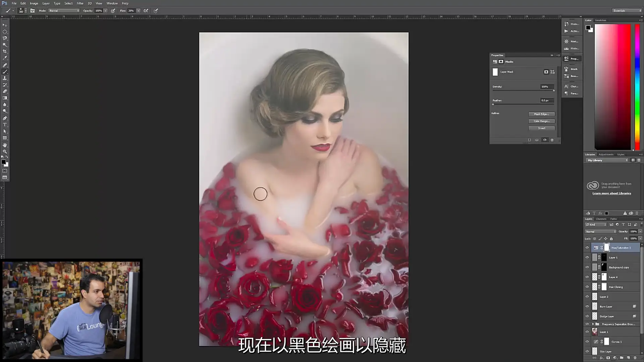Select the Move tool
644x362 pixels.
(5, 25)
